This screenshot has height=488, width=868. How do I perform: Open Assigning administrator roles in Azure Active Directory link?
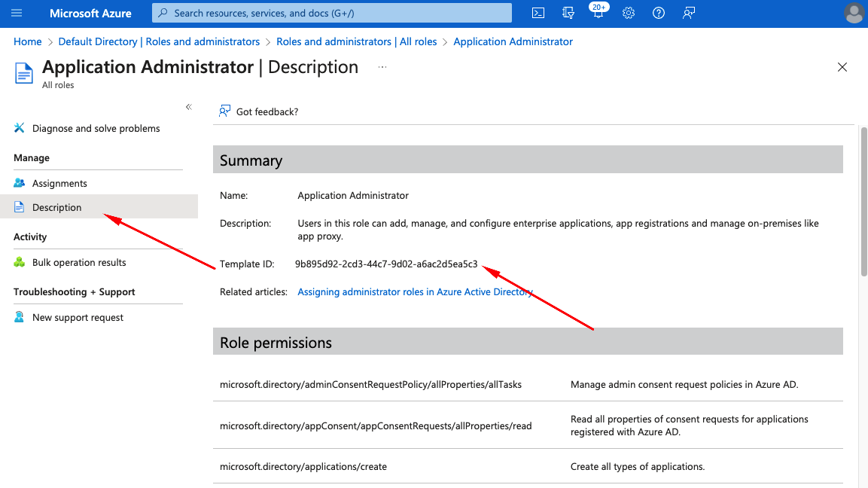[x=415, y=292]
